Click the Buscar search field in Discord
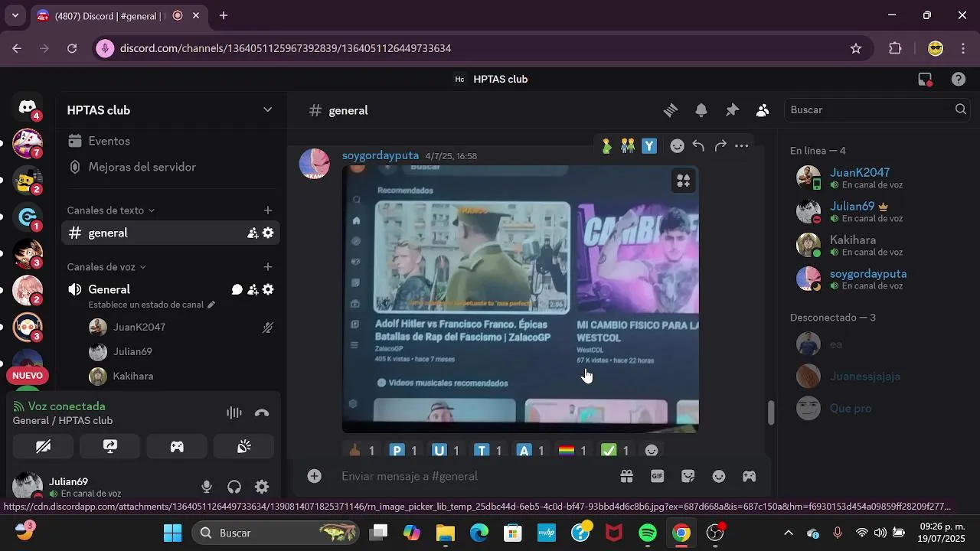Viewport: 980px width, 551px height. pos(877,109)
